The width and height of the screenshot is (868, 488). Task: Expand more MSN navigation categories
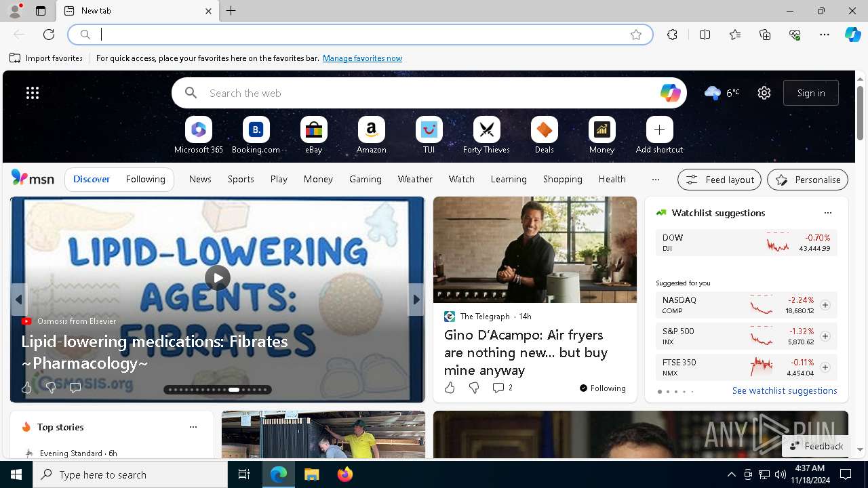point(655,180)
